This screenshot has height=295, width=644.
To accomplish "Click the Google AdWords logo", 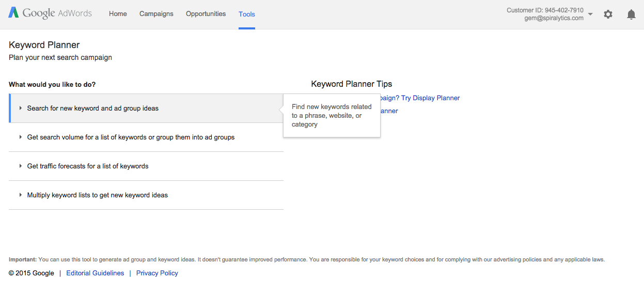I will 50,13.
